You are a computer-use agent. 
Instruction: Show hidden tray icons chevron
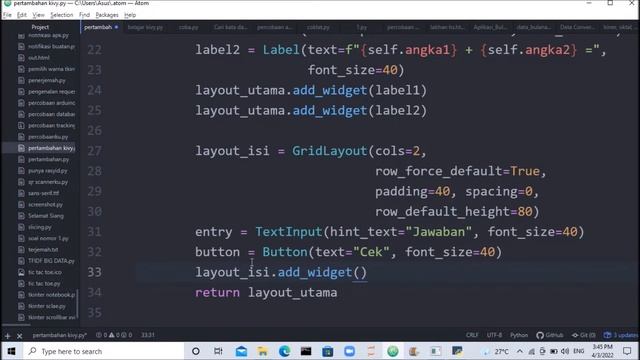(x=520, y=351)
